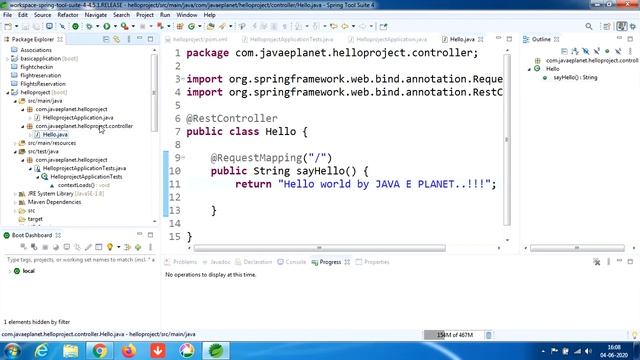The height and width of the screenshot is (360, 640).
Task: Expand the JRE System Library node
Action: click(x=15, y=194)
